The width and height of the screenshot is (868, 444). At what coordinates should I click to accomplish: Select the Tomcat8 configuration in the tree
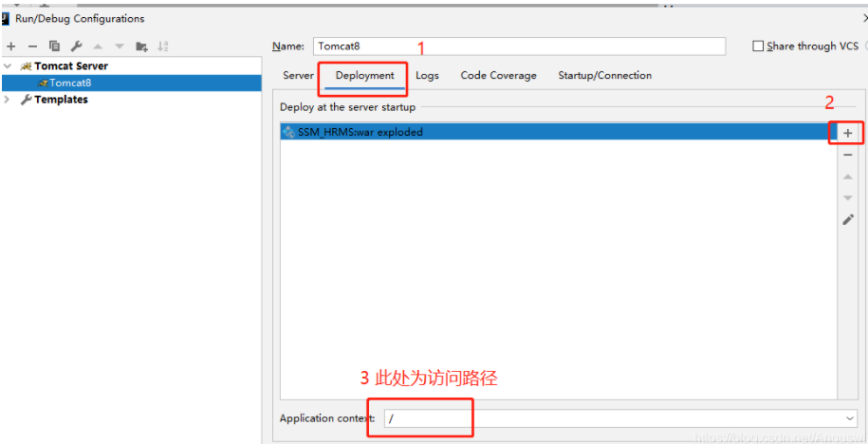[x=131, y=83]
